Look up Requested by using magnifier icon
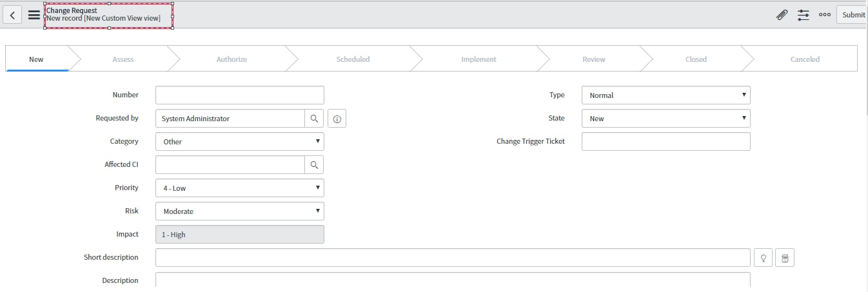This screenshot has height=292, width=868. click(x=314, y=119)
